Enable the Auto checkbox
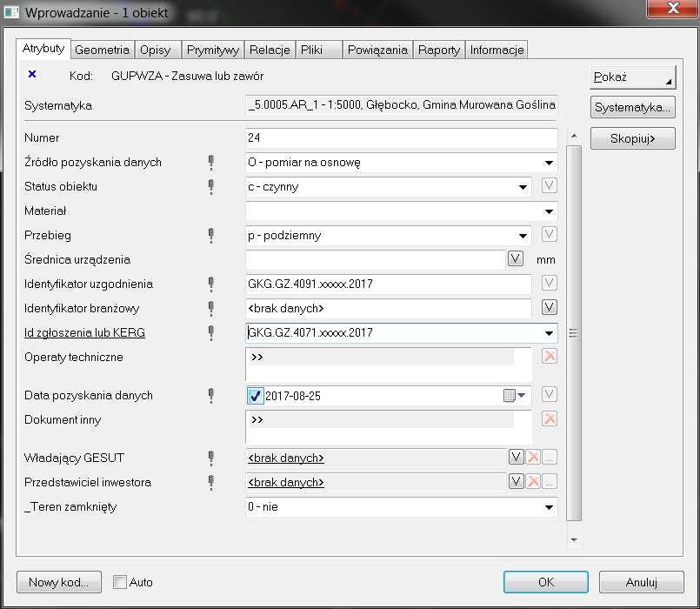Image resolution: width=700 pixels, height=609 pixels. tap(120, 582)
